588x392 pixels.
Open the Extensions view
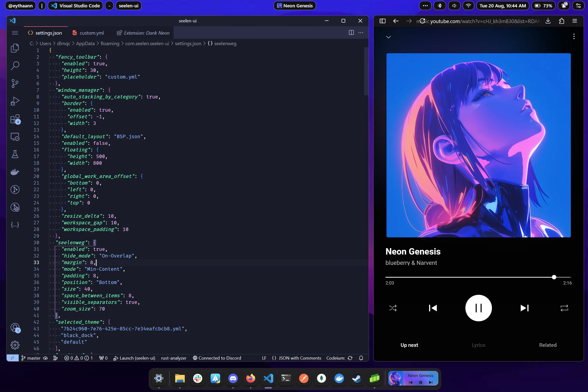tap(15, 119)
